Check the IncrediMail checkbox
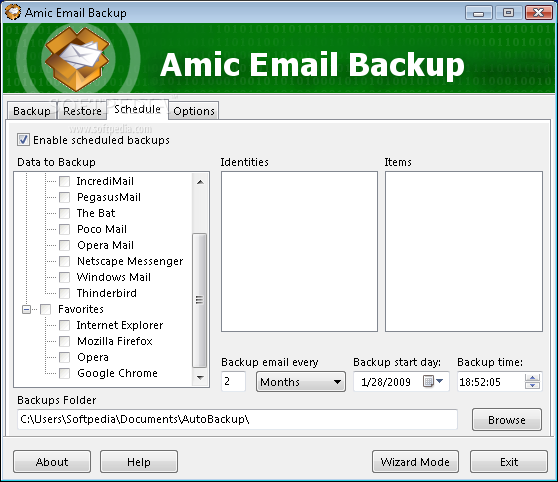This screenshot has width=558, height=482. pyautogui.click(x=64, y=181)
